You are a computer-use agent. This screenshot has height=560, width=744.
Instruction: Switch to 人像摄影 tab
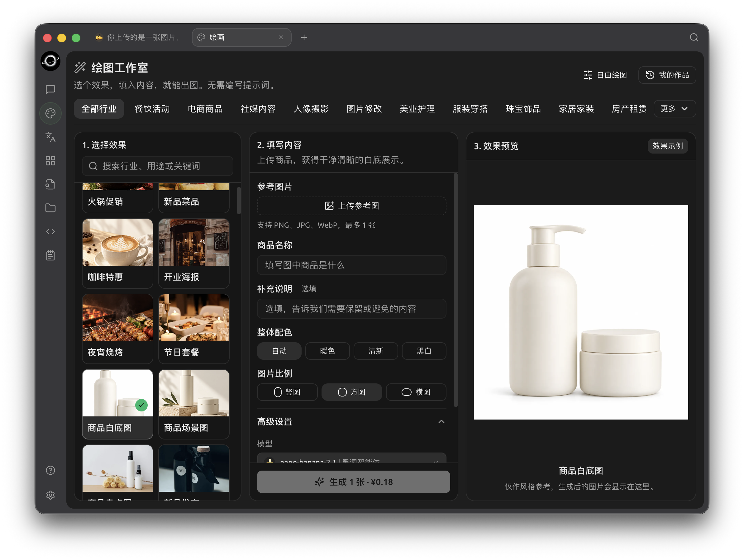pos(311,109)
